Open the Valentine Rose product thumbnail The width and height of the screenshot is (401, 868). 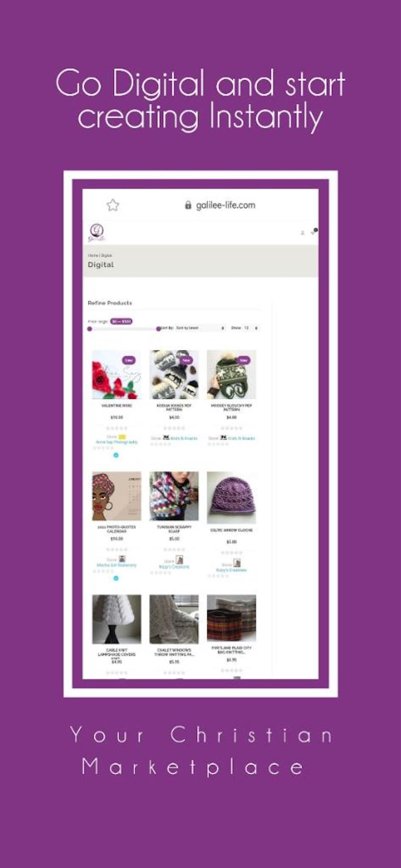tap(116, 375)
